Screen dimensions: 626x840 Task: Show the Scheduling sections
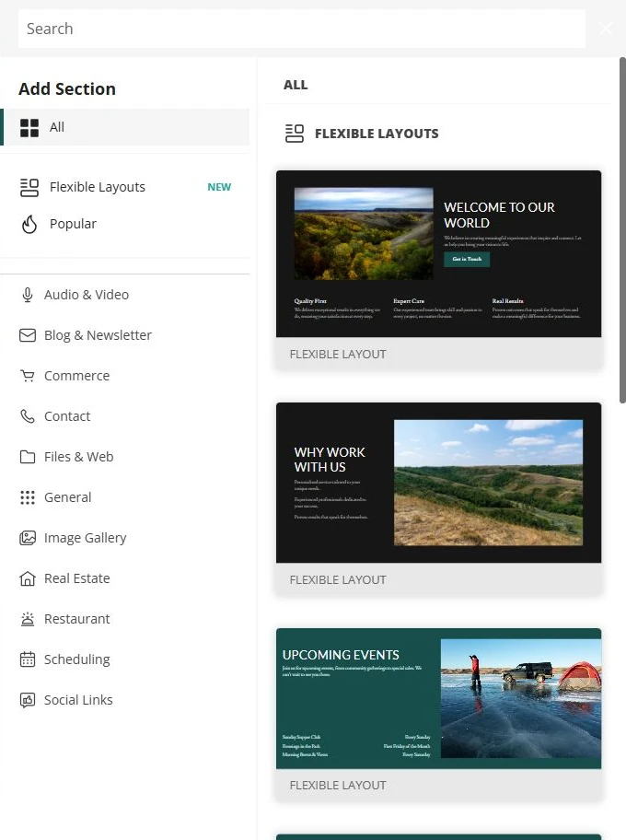coord(125,659)
